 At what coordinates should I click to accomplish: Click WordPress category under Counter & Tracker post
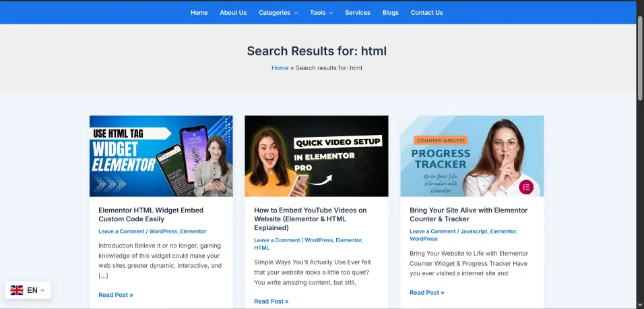424,239
